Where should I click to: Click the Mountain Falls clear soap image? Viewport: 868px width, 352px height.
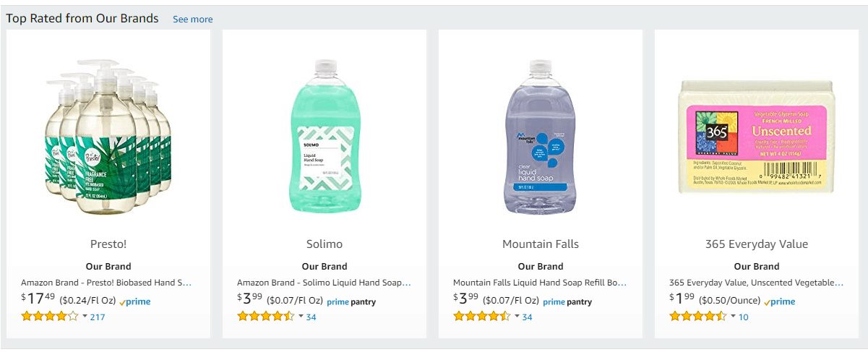(x=540, y=137)
